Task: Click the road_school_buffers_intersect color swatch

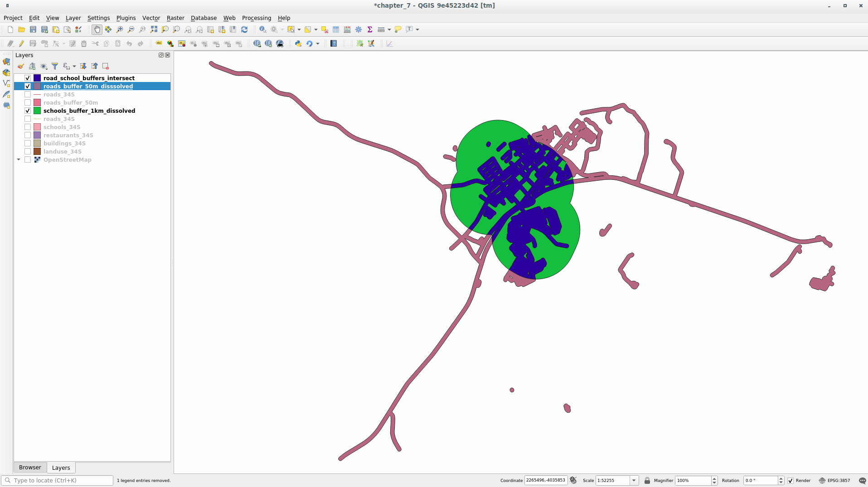Action: click(37, 78)
